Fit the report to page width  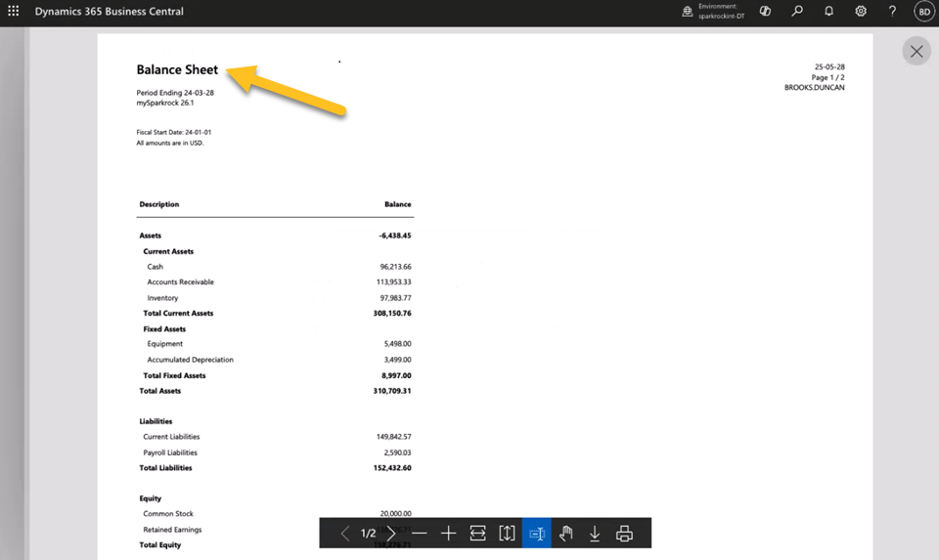[477, 533]
